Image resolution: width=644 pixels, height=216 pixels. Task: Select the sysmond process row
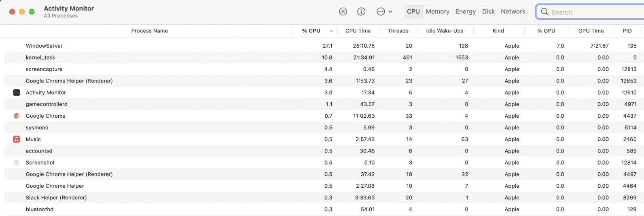[324, 127]
